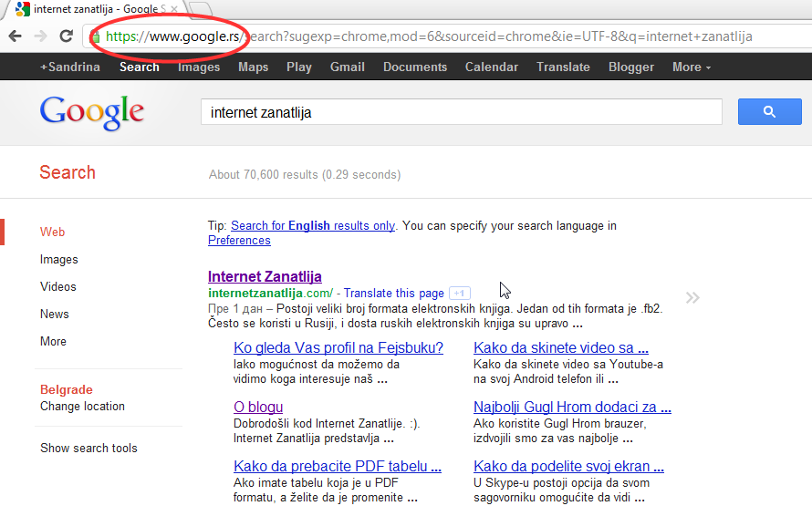Click the Belgrade location label
Viewport: 812px width, 506px height.
coord(67,389)
